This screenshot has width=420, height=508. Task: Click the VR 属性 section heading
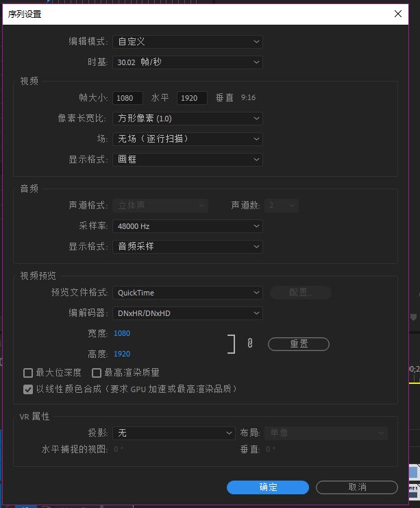click(35, 416)
